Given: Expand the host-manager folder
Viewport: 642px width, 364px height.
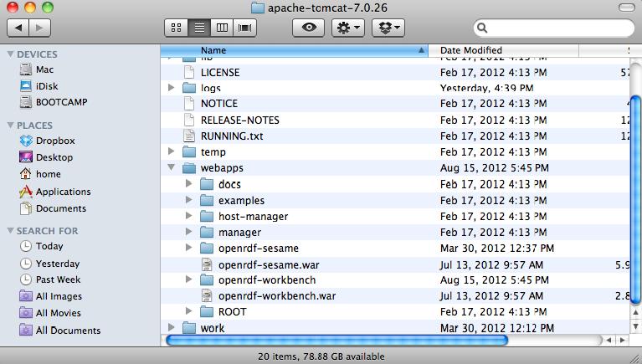Looking at the screenshot, I should pyautogui.click(x=189, y=215).
